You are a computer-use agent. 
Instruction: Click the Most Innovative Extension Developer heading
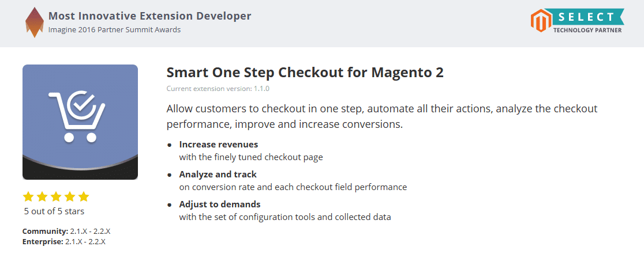tap(149, 16)
